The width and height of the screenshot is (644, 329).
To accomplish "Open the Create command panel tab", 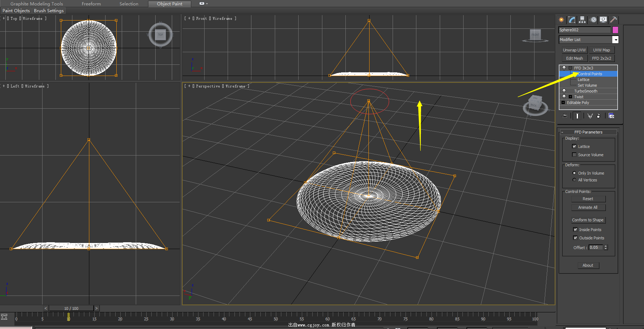I will click(x=562, y=20).
